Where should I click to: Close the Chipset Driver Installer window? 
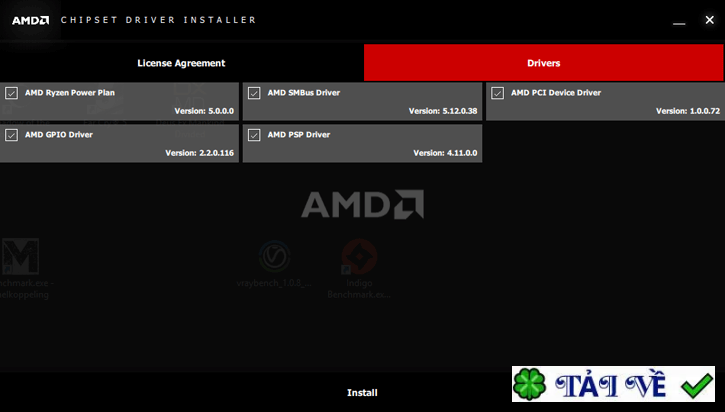709,19
